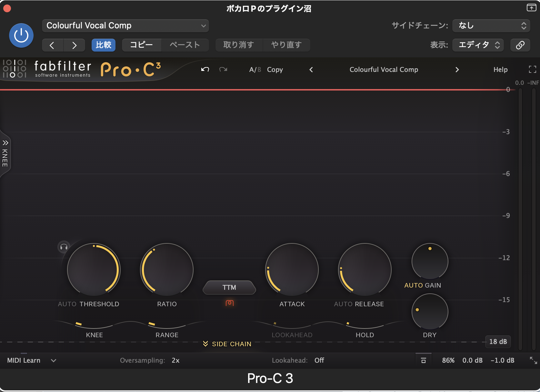Open the TTM compression style selector

tap(229, 288)
